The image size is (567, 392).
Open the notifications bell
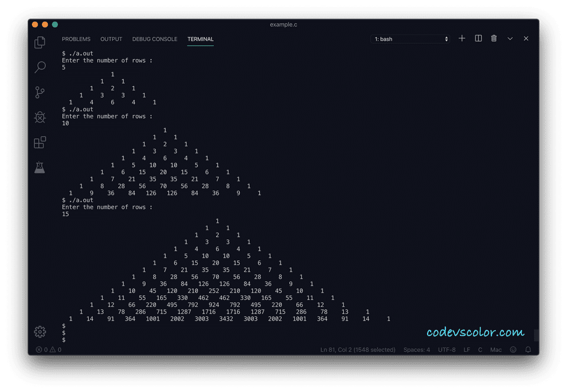click(x=527, y=349)
